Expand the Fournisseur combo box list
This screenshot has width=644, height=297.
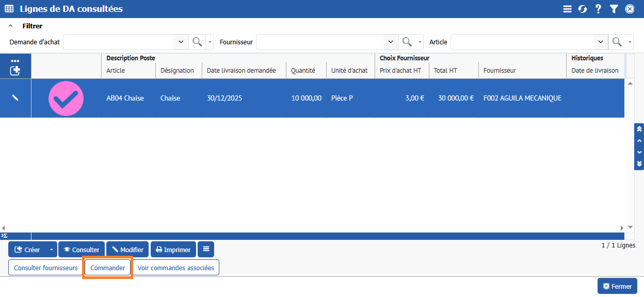click(x=391, y=42)
